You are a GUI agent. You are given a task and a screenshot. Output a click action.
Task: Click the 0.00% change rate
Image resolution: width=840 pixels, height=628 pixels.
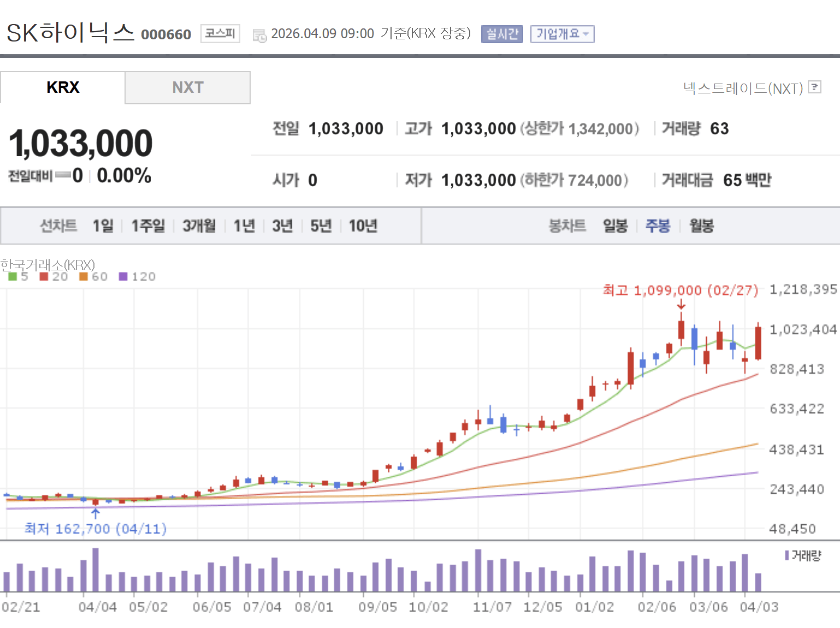124,176
